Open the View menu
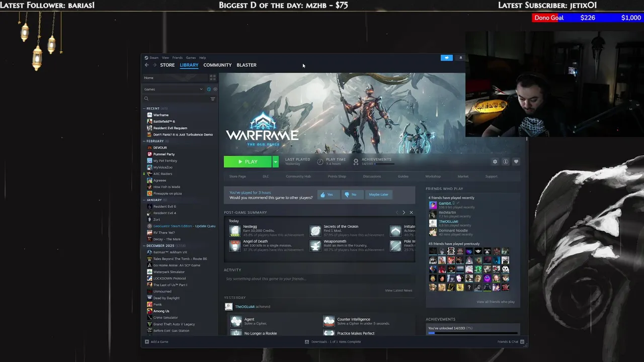Image resolution: width=644 pixels, height=362 pixels. pyautogui.click(x=165, y=58)
